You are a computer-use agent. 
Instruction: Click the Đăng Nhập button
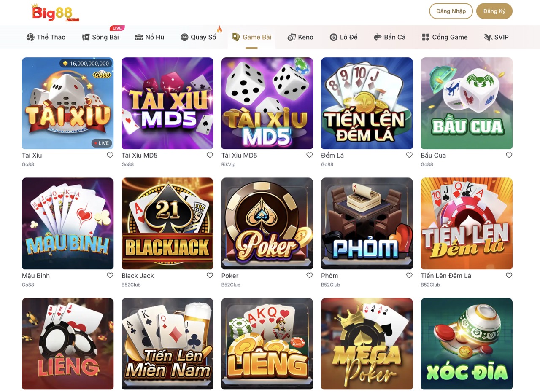coord(451,11)
